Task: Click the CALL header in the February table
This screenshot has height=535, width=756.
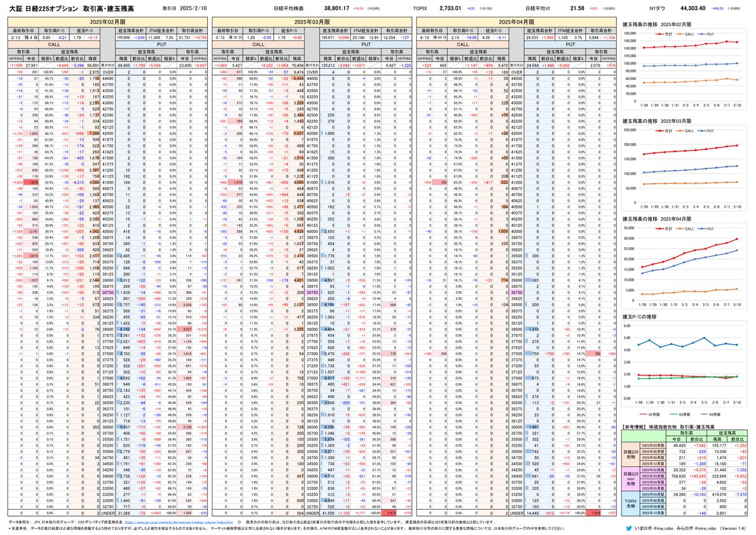Action: 54,44
